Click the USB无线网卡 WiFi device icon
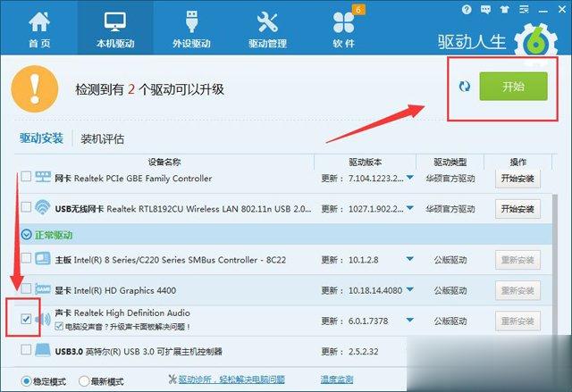Screen dimensions: 572x392 tap(43, 207)
